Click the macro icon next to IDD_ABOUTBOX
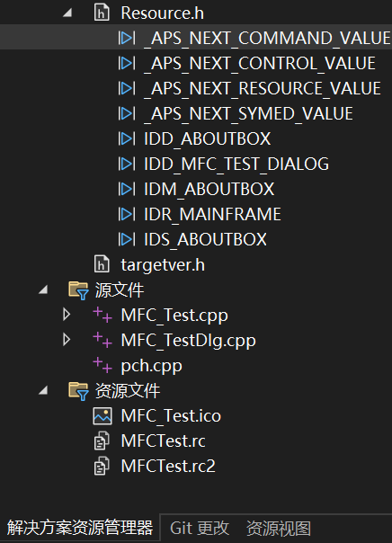 tap(127, 138)
